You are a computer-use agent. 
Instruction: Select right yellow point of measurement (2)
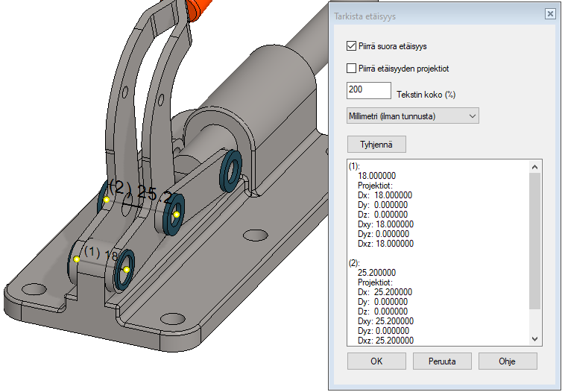tap(177, 215)
